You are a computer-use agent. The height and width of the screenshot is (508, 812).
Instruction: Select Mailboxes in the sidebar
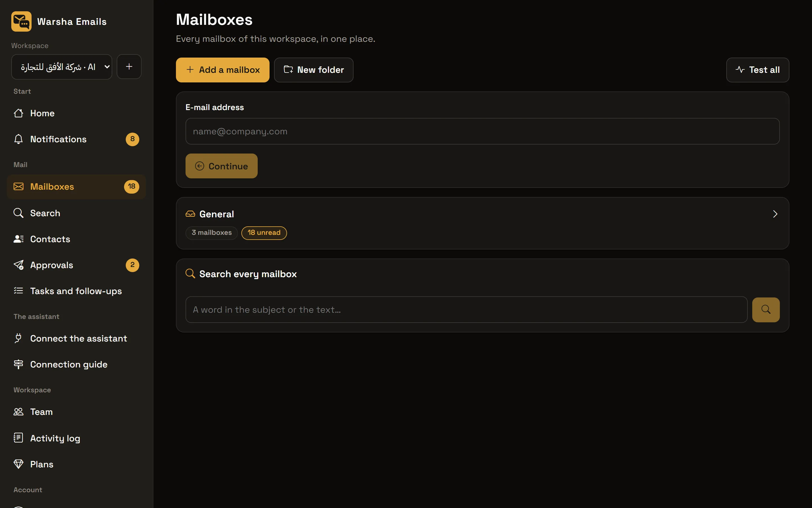click(76, 187)
